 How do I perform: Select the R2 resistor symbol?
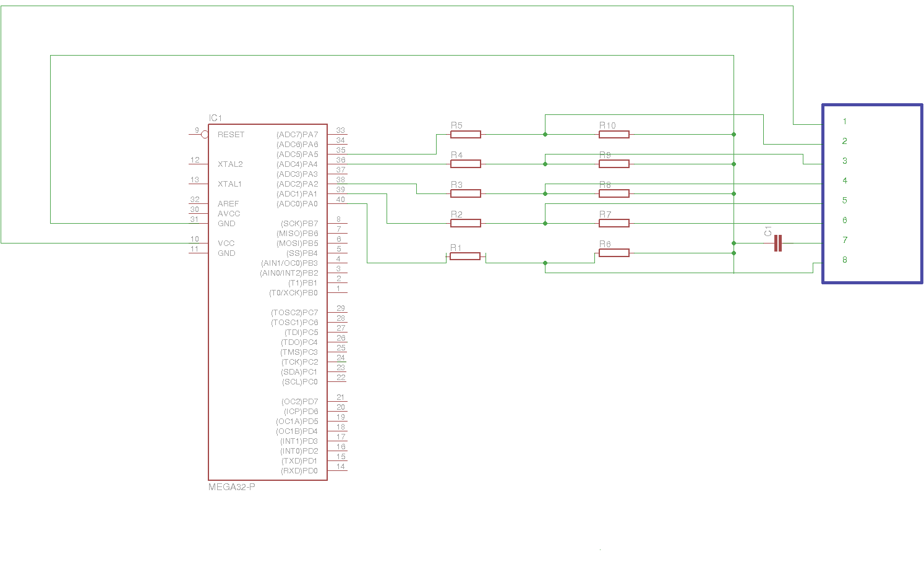[466, 223]
